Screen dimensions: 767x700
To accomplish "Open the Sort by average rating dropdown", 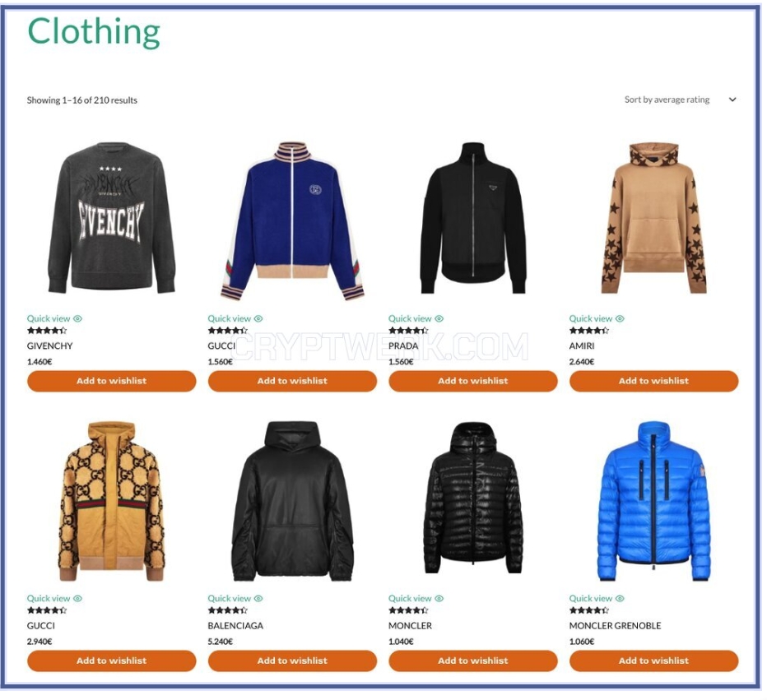I will pos(681,100).
